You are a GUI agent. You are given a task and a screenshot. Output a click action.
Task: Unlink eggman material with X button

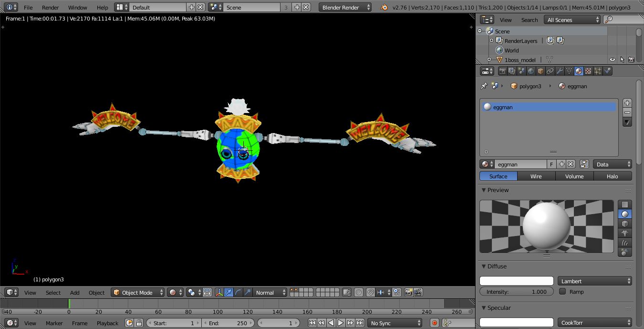click(571, 164)
